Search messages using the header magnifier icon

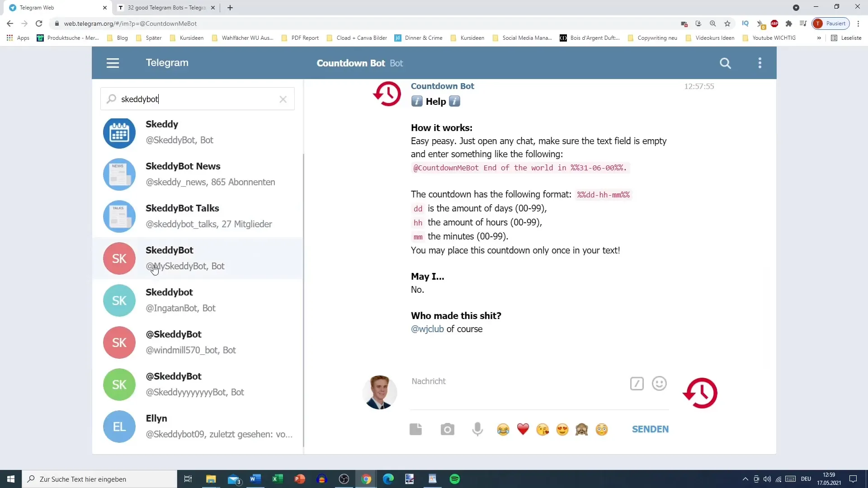pyautogui.click(x=725, y=63)
